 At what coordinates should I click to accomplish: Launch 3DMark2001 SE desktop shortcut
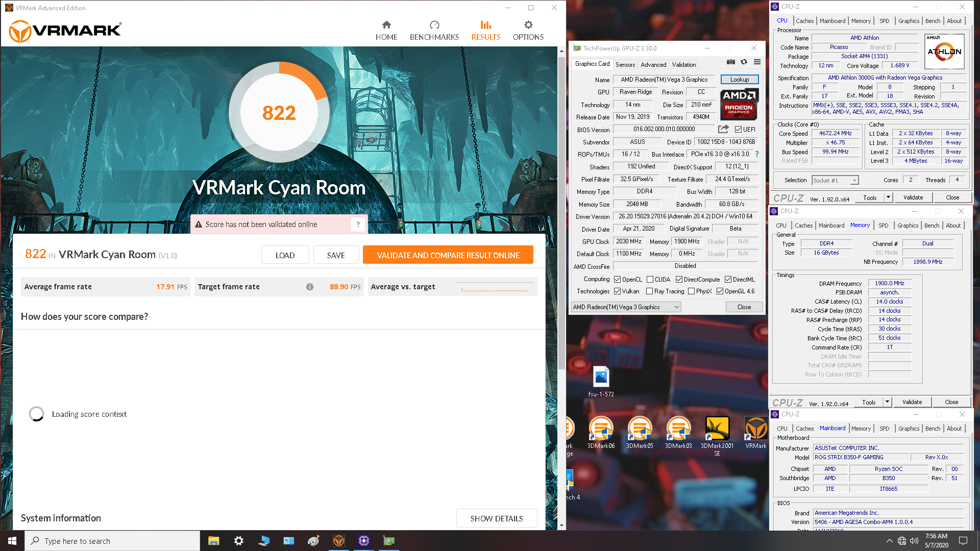click(717, 436)
